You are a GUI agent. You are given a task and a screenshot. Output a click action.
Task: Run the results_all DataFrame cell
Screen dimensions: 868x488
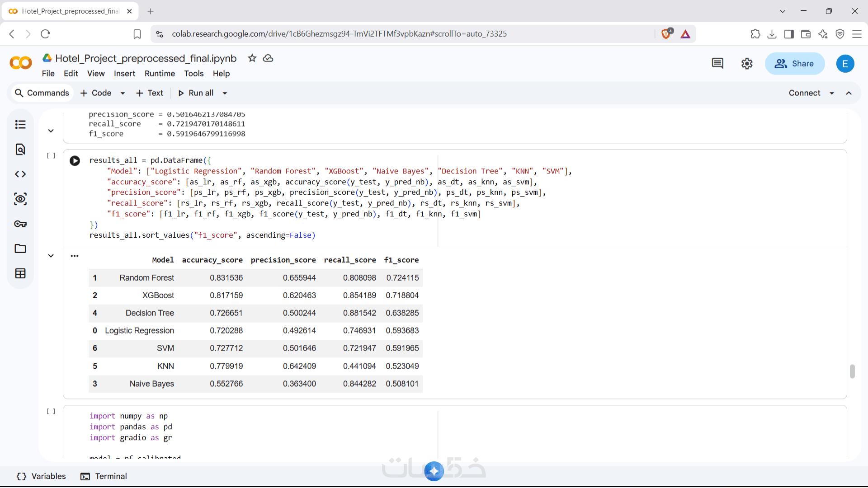pos(75,161)
